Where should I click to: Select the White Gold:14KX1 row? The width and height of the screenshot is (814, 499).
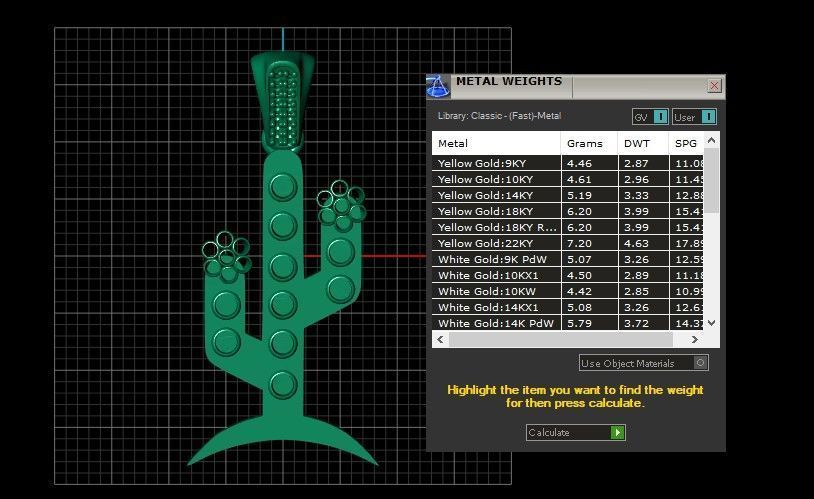568,307
